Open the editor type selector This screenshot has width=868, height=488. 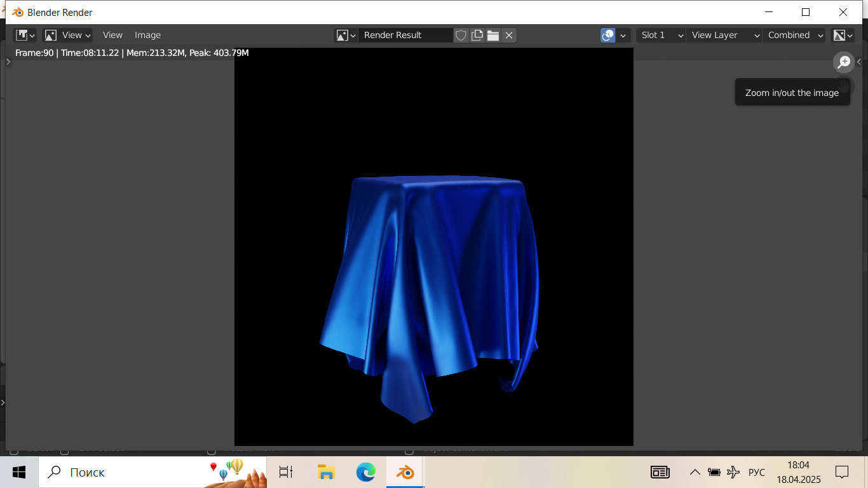click(x=25, y=35)
